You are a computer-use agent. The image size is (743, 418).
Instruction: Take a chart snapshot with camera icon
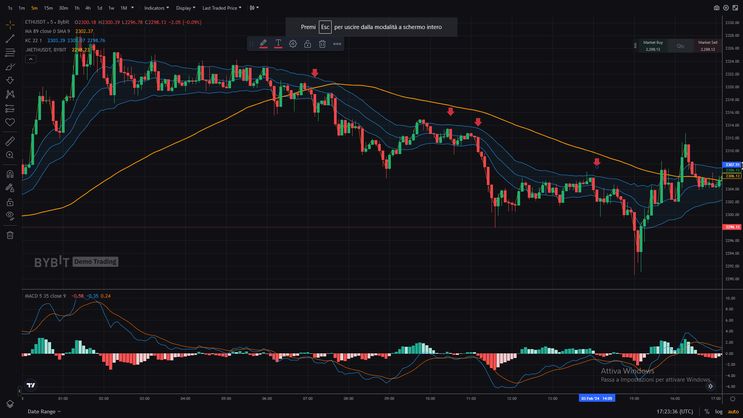[716, 8]
